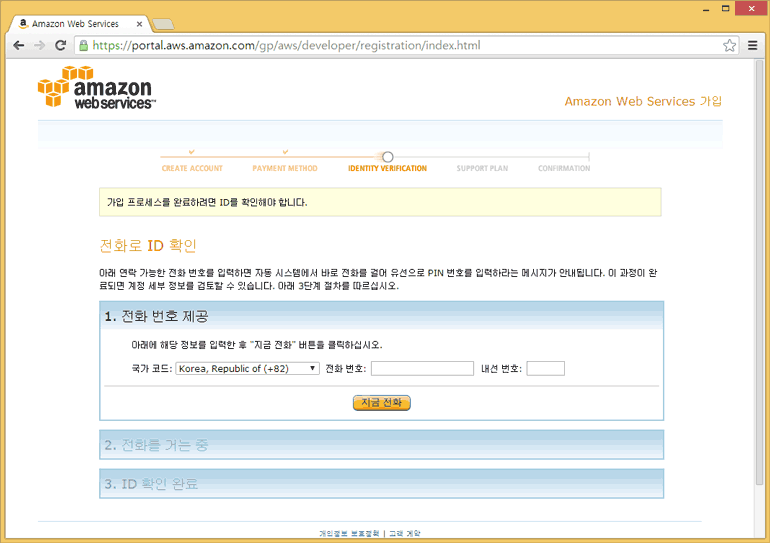Open a new browser tab
The width and height of the screenshot is (770, 543).
163,23
